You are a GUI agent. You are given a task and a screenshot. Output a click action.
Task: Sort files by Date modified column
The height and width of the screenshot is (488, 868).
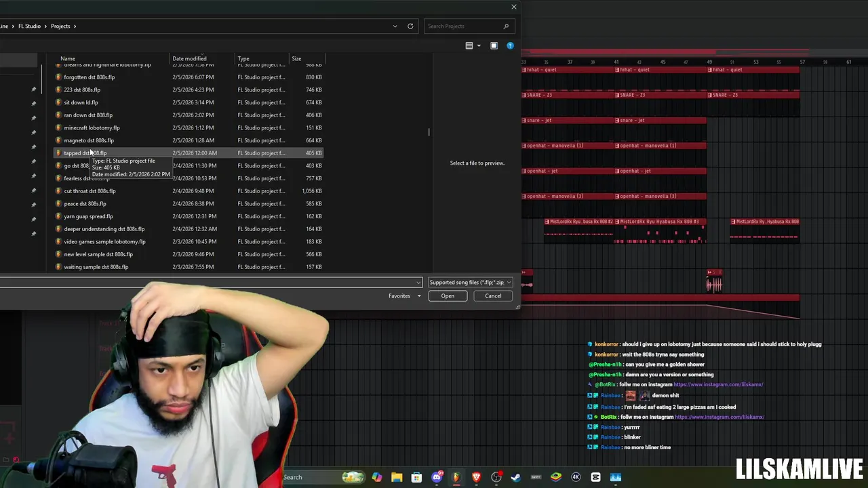[189, 58]
